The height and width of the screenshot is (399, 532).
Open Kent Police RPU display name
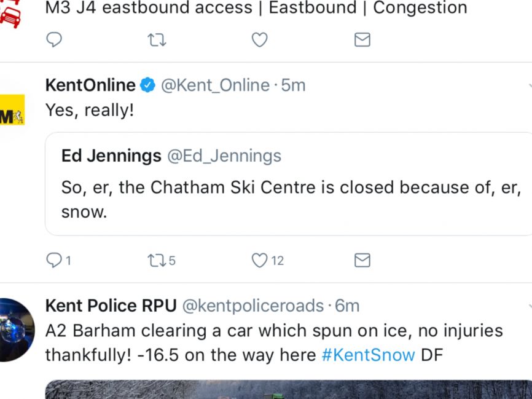pos(111,306)
